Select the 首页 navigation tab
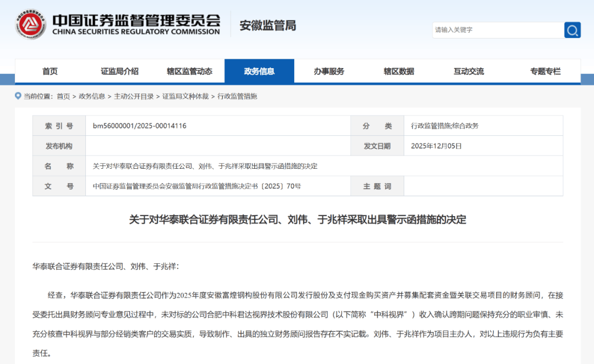 click(51, 70)
